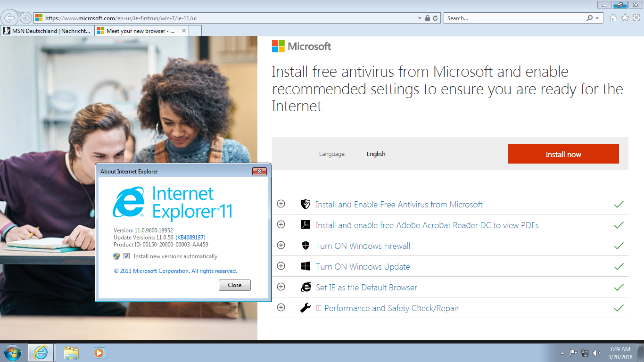
Task: Uncheck Install new versions automatically
Action: point(126,256)
